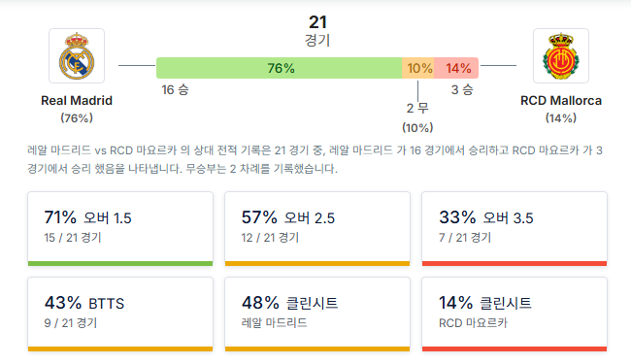Click the 33% 오버 3.5 stat card
The height and width of the screenshot is (364, 631).
tap(515, 229)
